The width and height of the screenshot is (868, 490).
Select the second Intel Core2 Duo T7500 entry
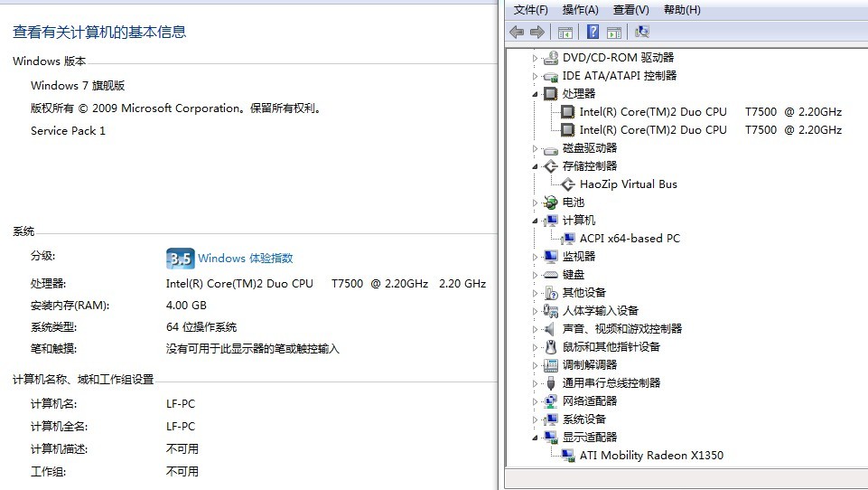[x=710, y=130]
